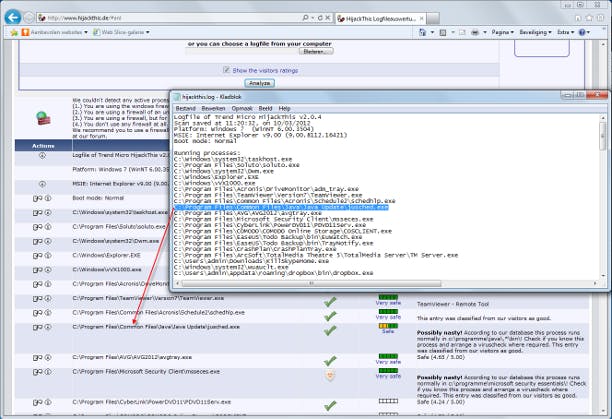Image resolution: width=612 pixels, height=419 pixels.
Task: Click the search magnifier in address bar
Action: tap(305, 18)
